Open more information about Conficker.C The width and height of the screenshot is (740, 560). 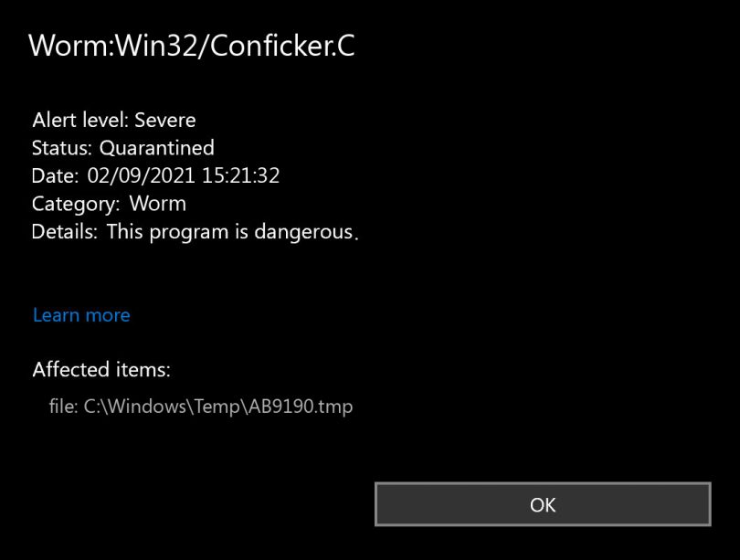pyautogui.click(x=80, y=314)
